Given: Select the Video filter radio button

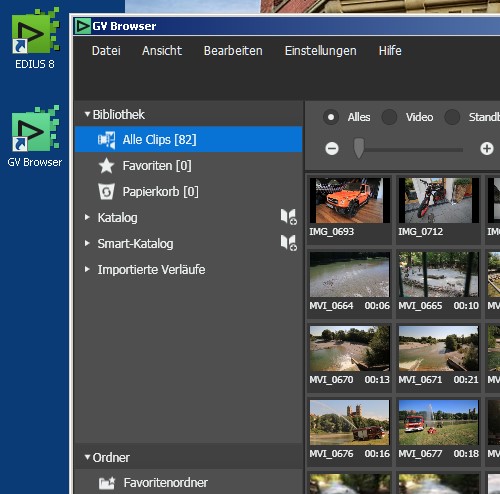Looking at the screenshot, I should [389, 117].
